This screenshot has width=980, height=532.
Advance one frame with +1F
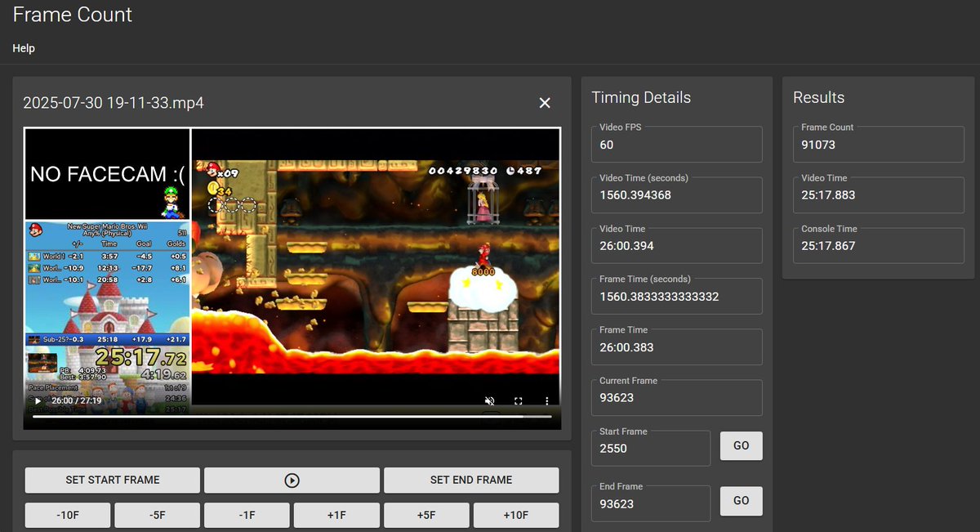click(336, 516)
